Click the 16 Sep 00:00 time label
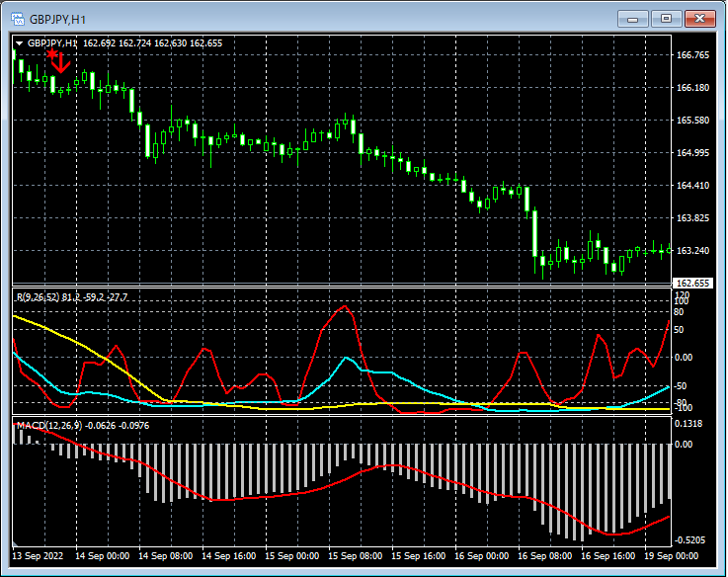 coord(482,556)
